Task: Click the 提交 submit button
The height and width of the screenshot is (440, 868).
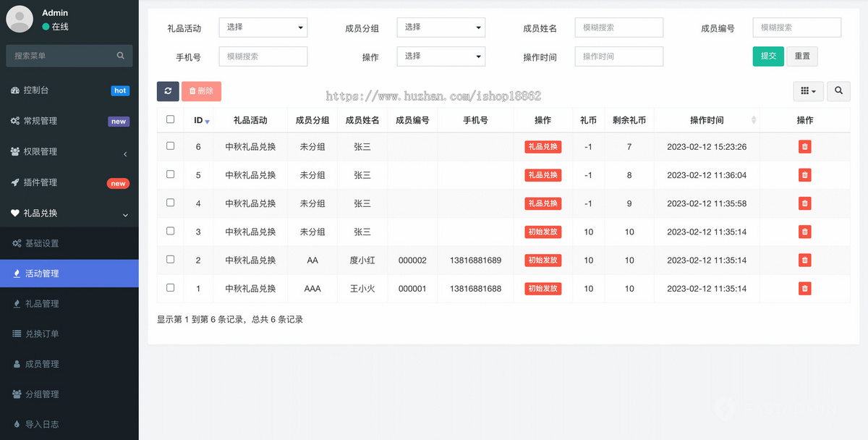Action: coord(767,56)
